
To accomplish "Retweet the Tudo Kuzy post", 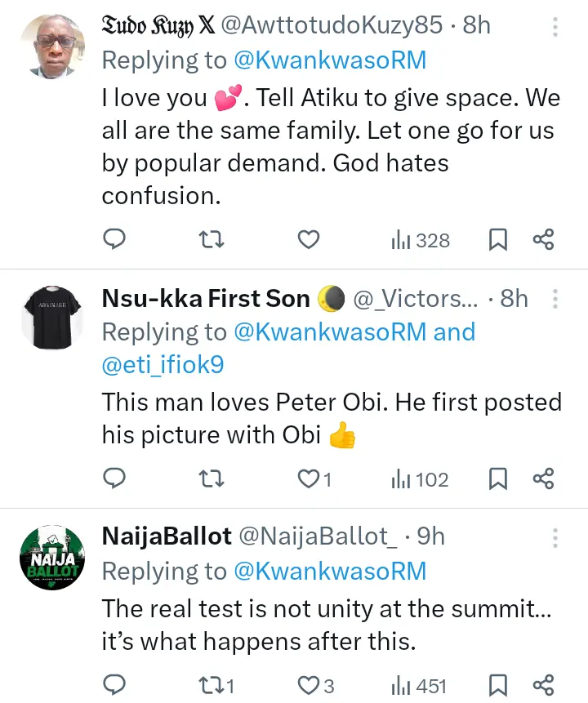I will click(212, 239).
